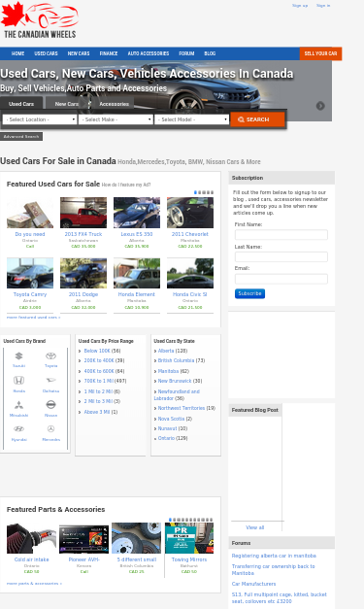This screenshot has height=609, width=364.
Task: Open Auto Accessories in the navigation bar
Action: [x=149, y=53]
